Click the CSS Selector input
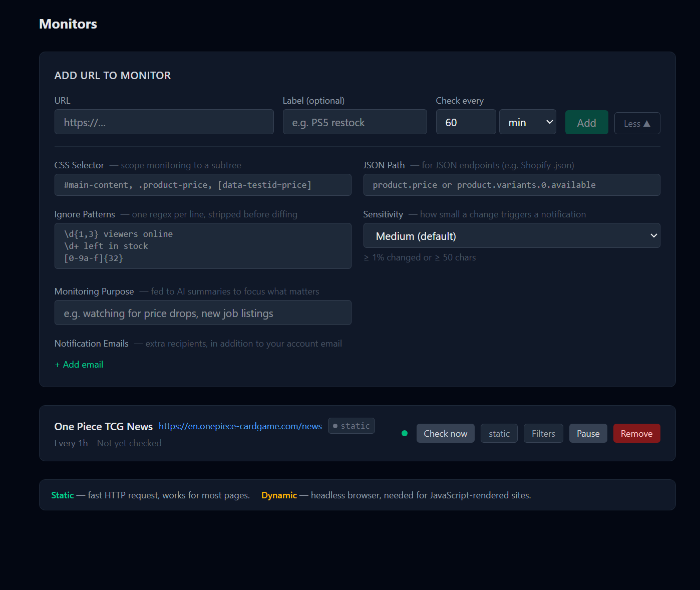Screen dimensions: 700x590 coord(203,185)
